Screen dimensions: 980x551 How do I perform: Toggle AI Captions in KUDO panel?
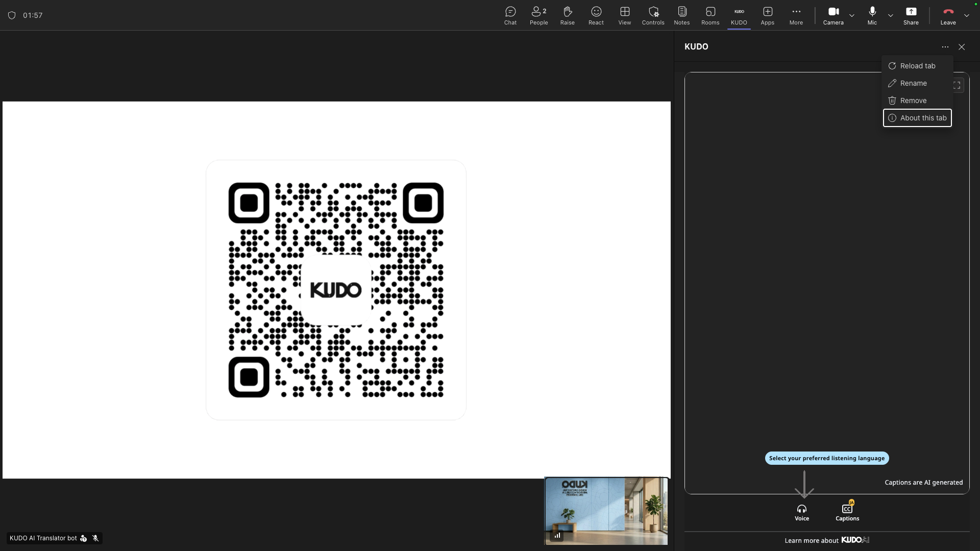(847, 511)
